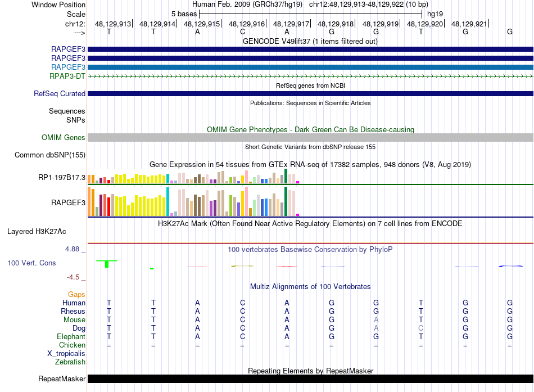The width and height of the screenshot is (534, 392).
Task: Select the RPAP3-DT gene label
Action: 67,76
